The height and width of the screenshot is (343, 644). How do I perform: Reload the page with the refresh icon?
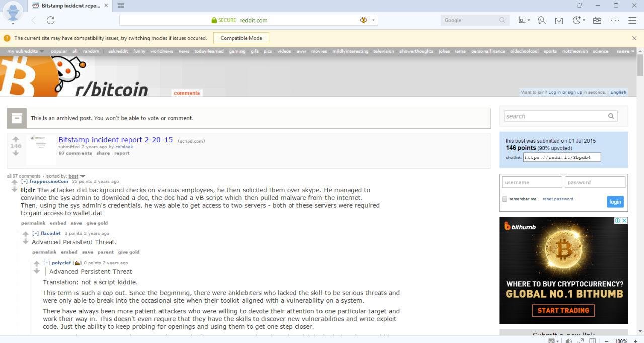pos(50,20)
